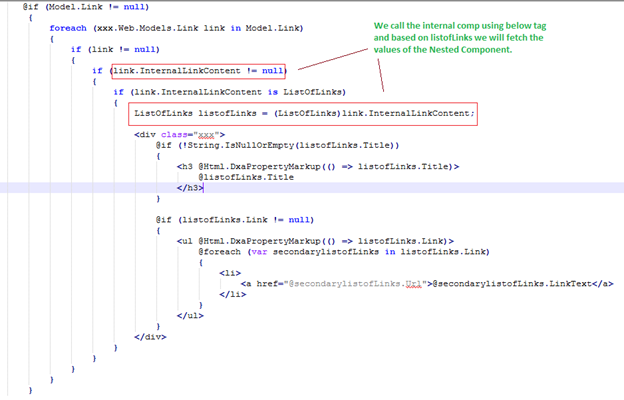This screenshot has width=624, height=400.
Task: Click the closing "</h3>" tag
Action: click(190, 188)
